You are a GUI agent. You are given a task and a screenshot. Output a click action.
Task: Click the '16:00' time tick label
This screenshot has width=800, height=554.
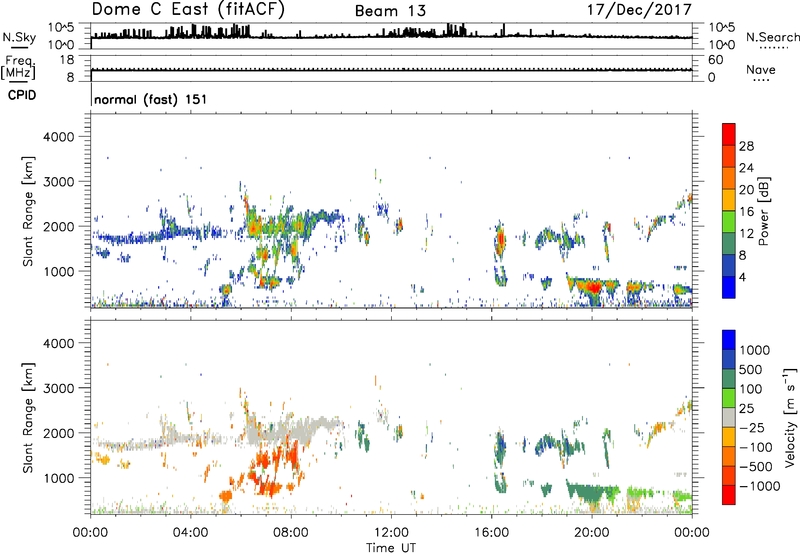[491, 533]
